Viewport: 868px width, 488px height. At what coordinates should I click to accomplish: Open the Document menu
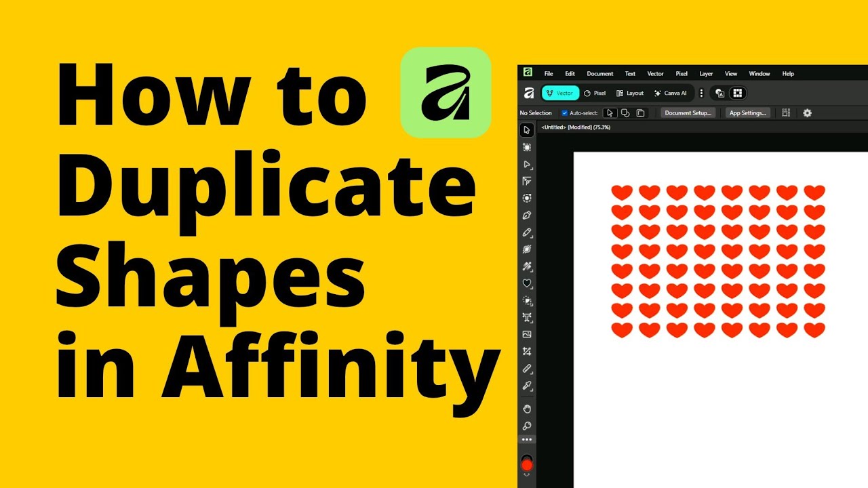click(x=600, y=74)
